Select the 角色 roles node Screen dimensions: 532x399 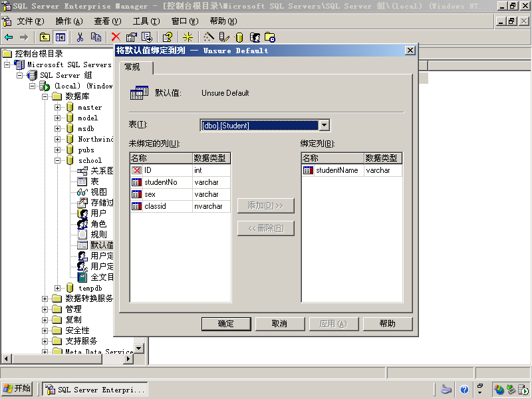[98, 224]
